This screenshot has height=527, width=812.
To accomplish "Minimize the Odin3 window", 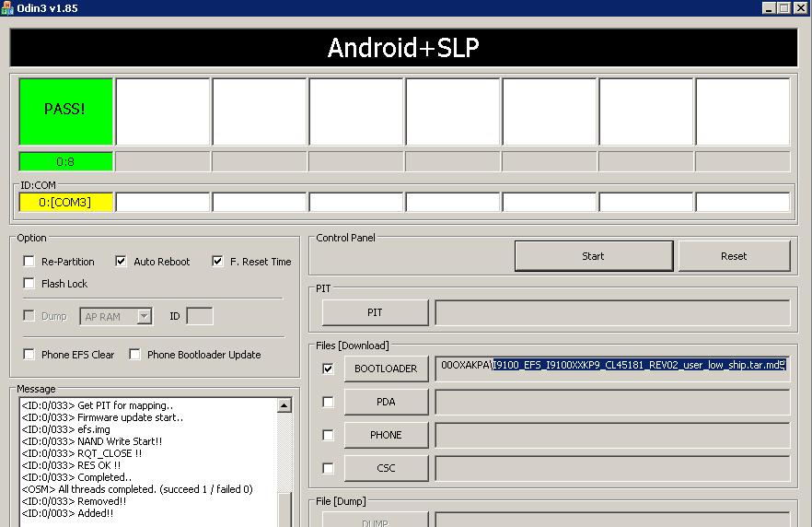I will tap(769, 8).
